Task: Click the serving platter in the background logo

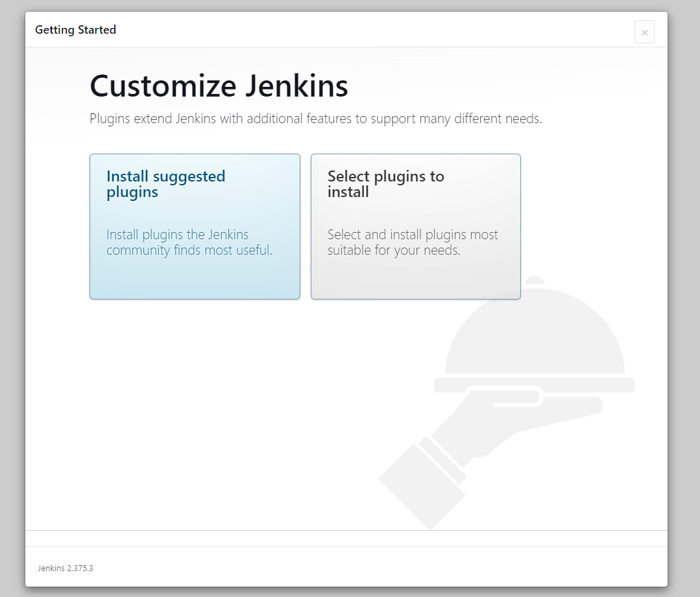Action: point(535,382)
